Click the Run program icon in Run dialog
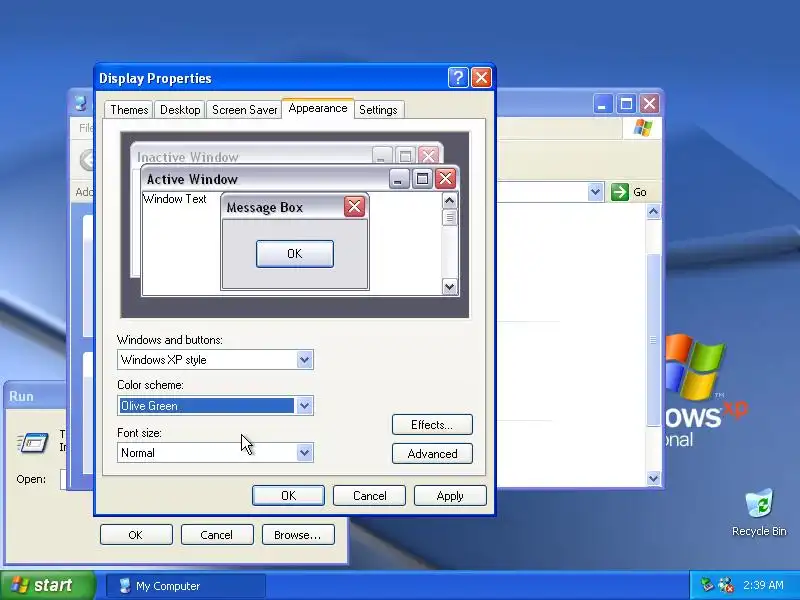This screenshot has height=600, width=800. click(x=33, y=442)
